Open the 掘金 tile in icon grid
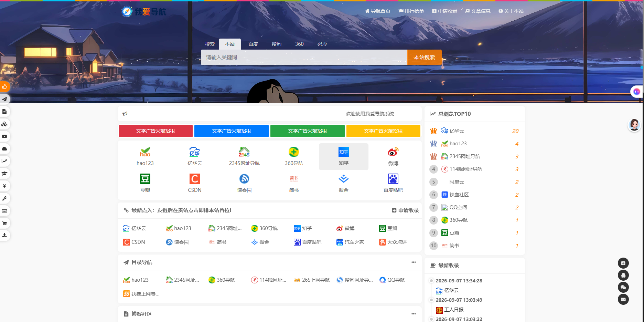This screenshot has width=644, height=322. [343, 184]
